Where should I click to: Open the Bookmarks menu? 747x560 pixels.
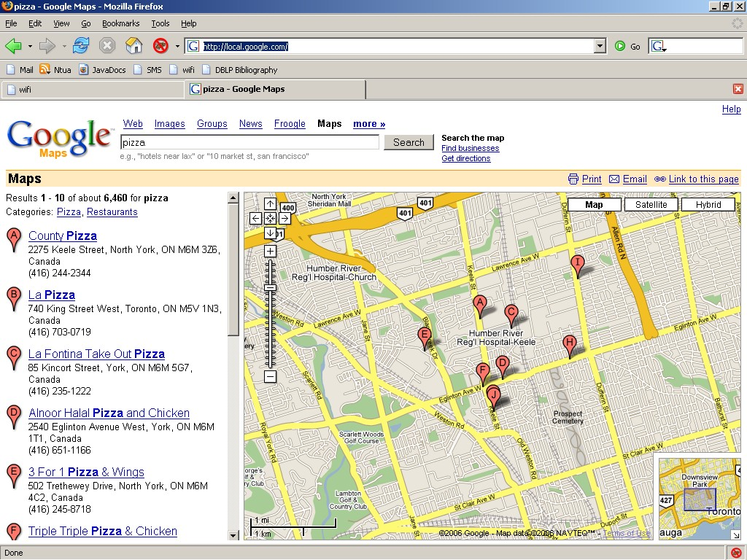pyautogui.click(x=121, y=23)
